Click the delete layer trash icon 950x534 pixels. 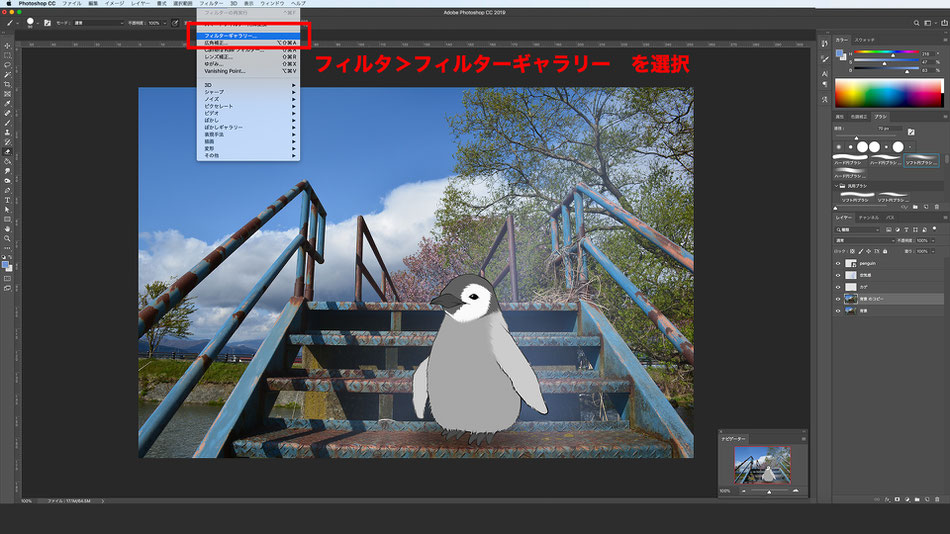[937, 499]
